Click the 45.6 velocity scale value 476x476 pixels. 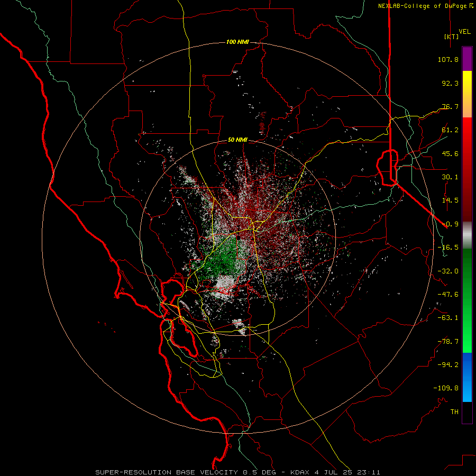[450, 153]
